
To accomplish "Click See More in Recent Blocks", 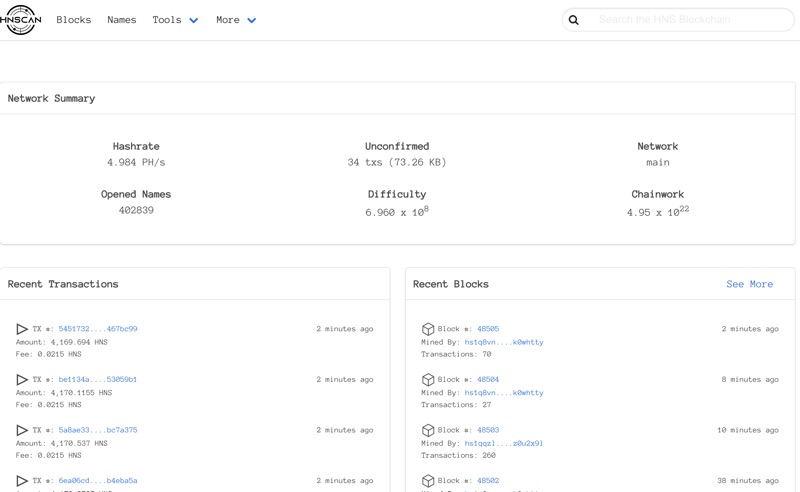I will pos(749,284).
